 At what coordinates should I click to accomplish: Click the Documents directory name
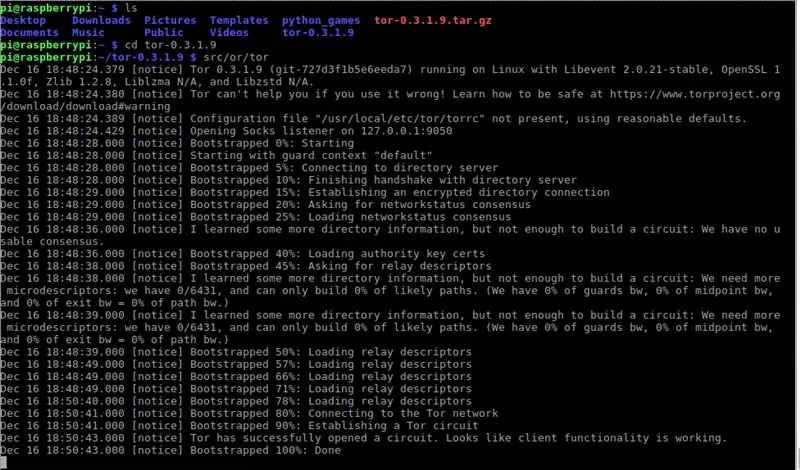pyautogui.click(x=30, y=33)
